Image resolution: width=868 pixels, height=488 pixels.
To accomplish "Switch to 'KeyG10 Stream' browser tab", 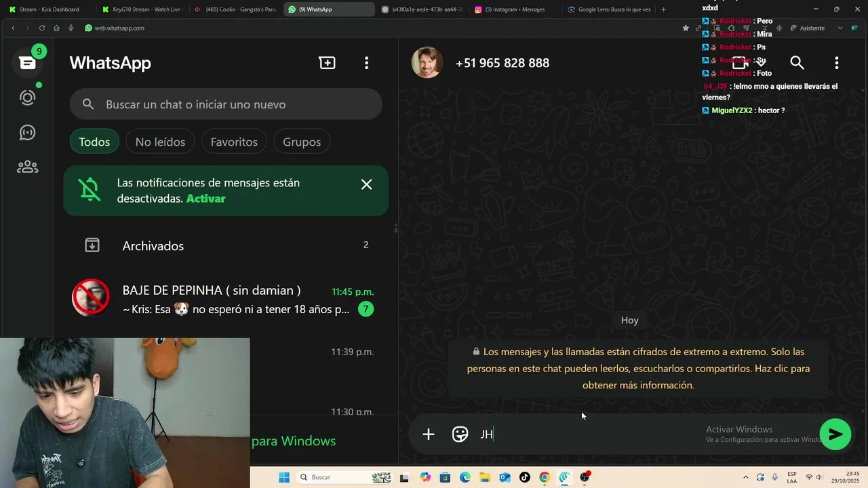I will 142,9.
